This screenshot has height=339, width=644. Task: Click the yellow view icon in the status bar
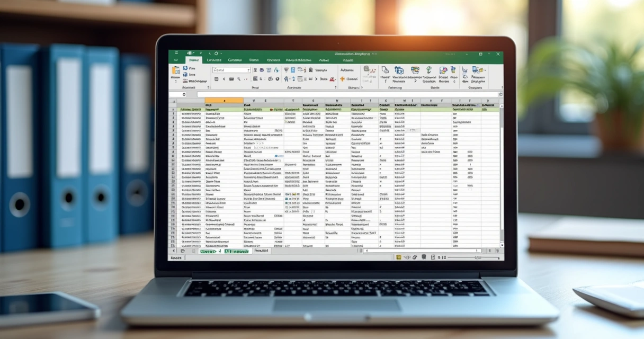(398, 257)
